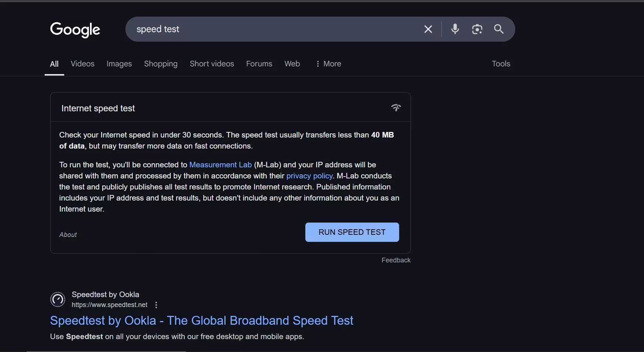Open the three-dot menu beside speedtest.net result
The width and height of the screenshot is (644, 352).
pyautogui.click(x=156, y=305)
